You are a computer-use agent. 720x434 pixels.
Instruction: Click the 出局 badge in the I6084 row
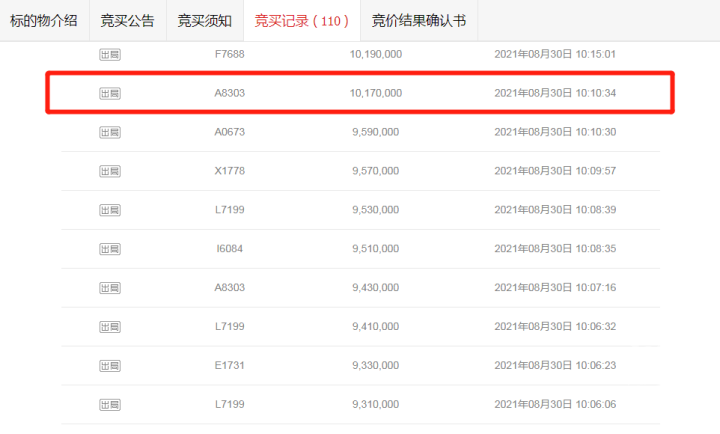click(110, 249)
